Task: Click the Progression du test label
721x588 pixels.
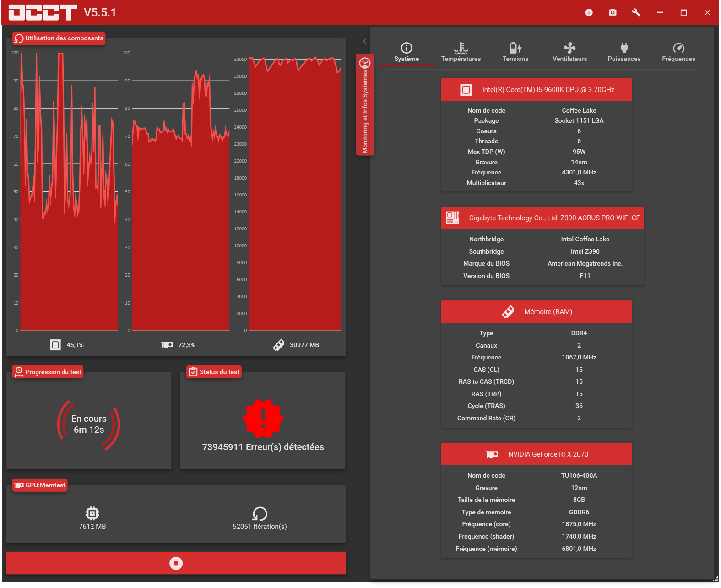Action: tap(48, 372)
